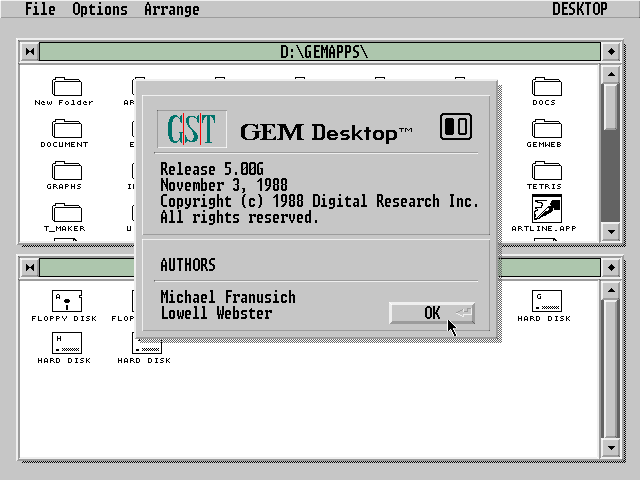The height and width of the screenshot is (480, 640).
Task: Click the dark scrollbar track in GEMAPPS window
Action: (x=611, y=176)
